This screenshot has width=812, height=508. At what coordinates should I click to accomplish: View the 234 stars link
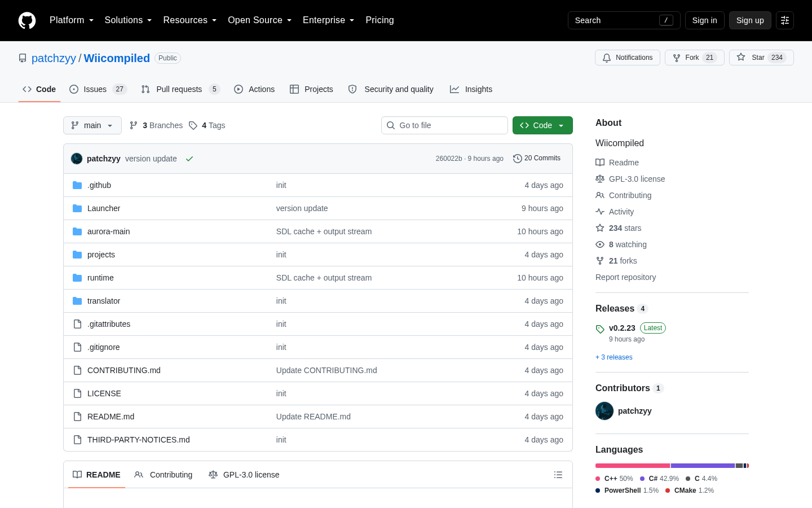tap(619, 228)
